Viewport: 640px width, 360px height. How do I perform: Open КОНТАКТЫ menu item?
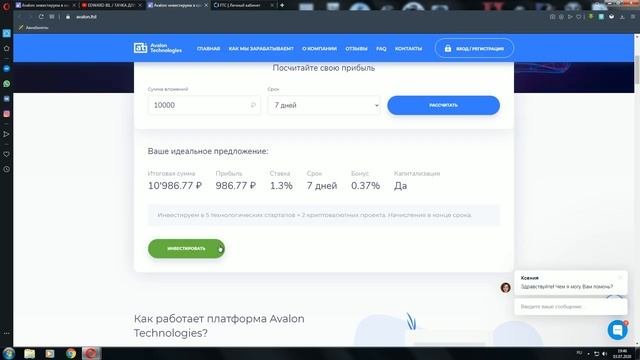[x=408, y=49]
